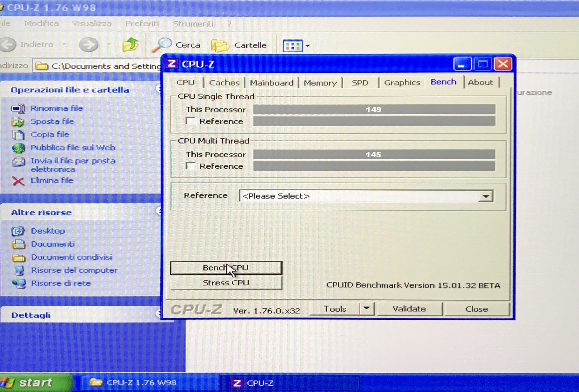Image resolution: width=579 pixels, height=392 pixels.
Task: Click the Rinomina file icon
Action: coord(18,109)
